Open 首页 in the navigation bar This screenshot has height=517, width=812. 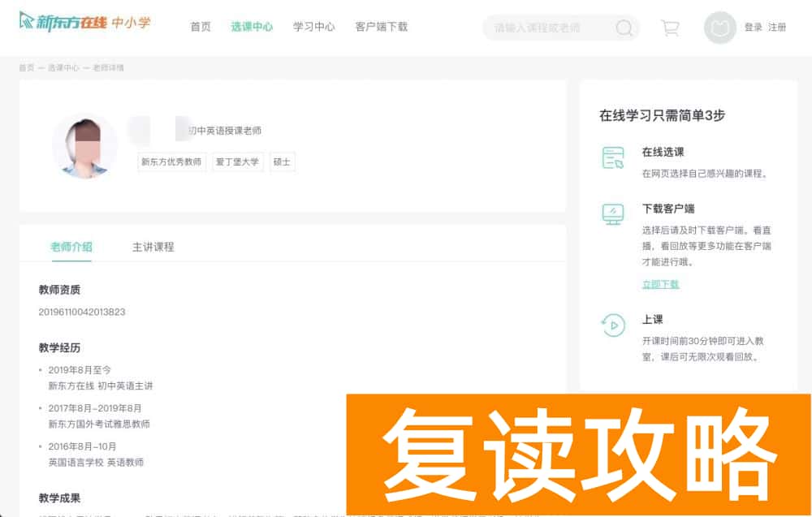[x=200, y=27]
